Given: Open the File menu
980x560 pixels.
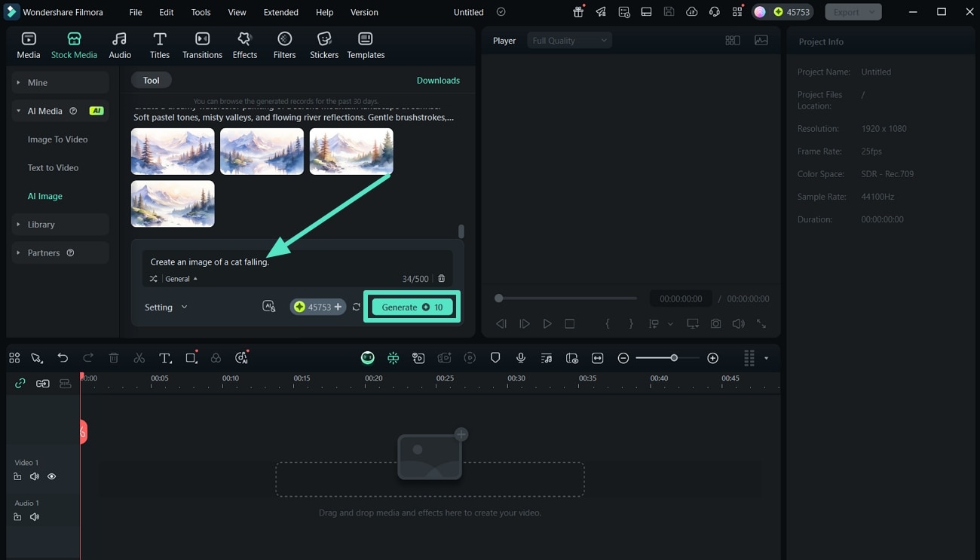Looking at the screenshot, I should pos(136,12).
